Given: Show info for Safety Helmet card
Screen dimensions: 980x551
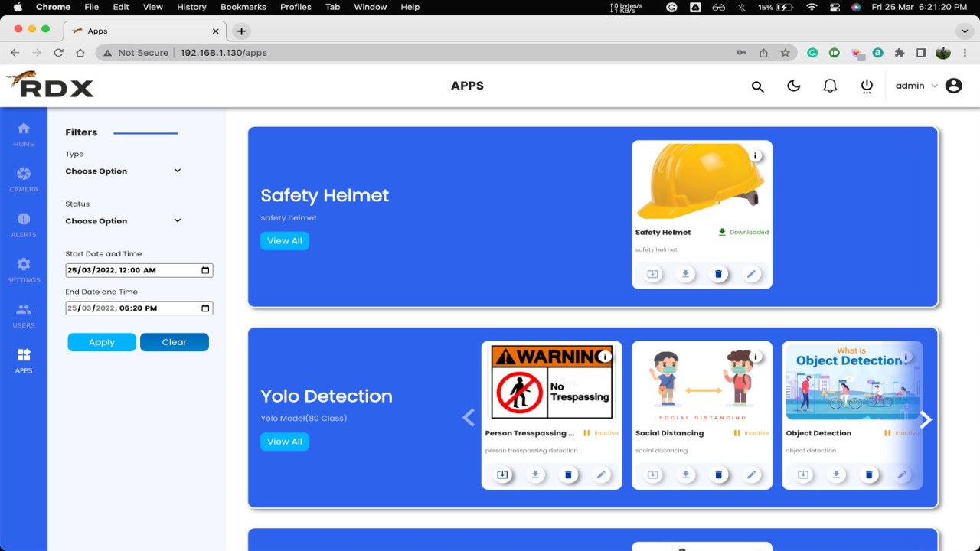Looking at the screenshot, I should point(756,156).
